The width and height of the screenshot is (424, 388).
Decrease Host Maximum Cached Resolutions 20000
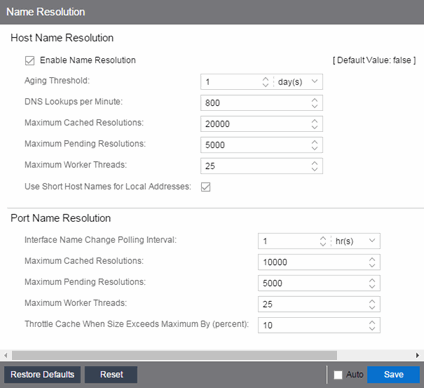(x=314, y=127)
